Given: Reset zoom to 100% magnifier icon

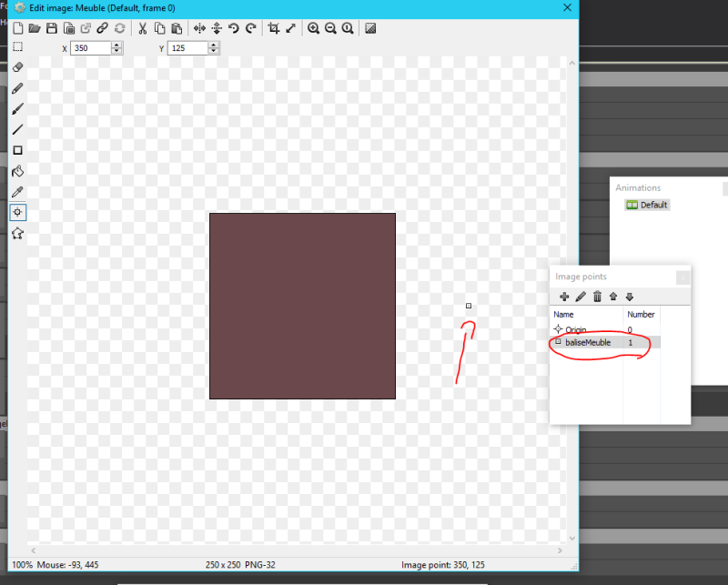Looking at the screenshot, I should tap(348, 28).
